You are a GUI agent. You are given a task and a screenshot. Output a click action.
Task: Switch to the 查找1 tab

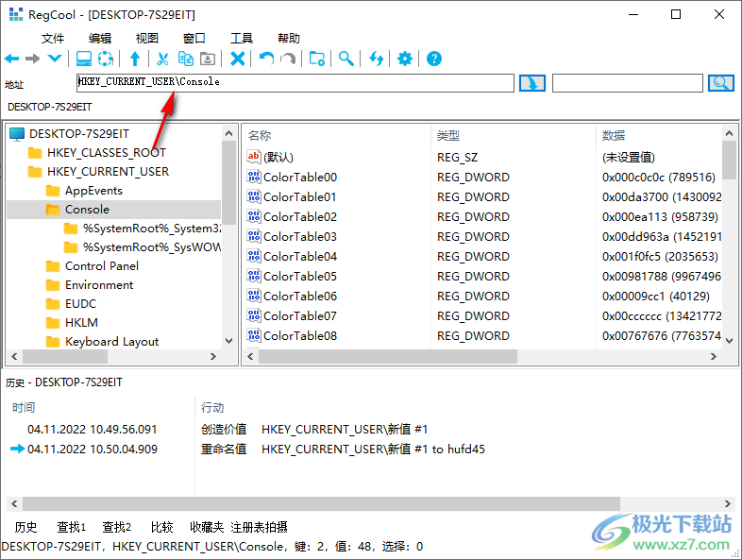click(x=72, y=527)
